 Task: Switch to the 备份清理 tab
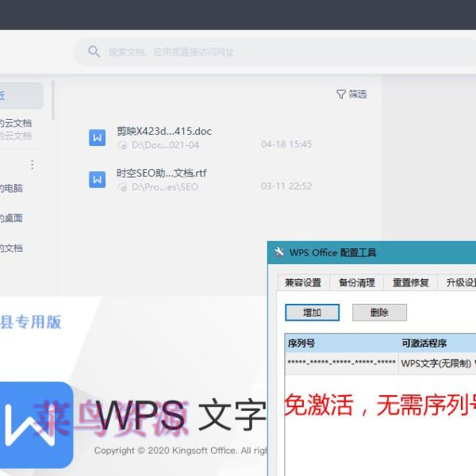pos(357,282)
